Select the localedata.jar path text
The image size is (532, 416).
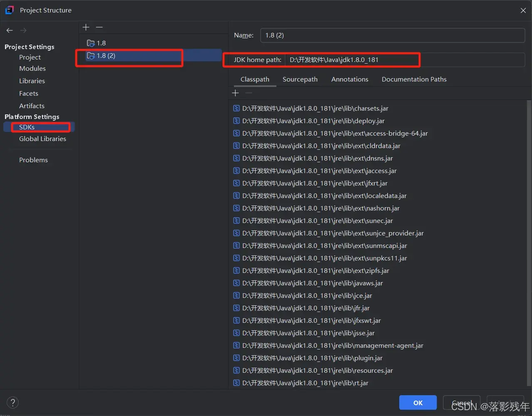324,196
